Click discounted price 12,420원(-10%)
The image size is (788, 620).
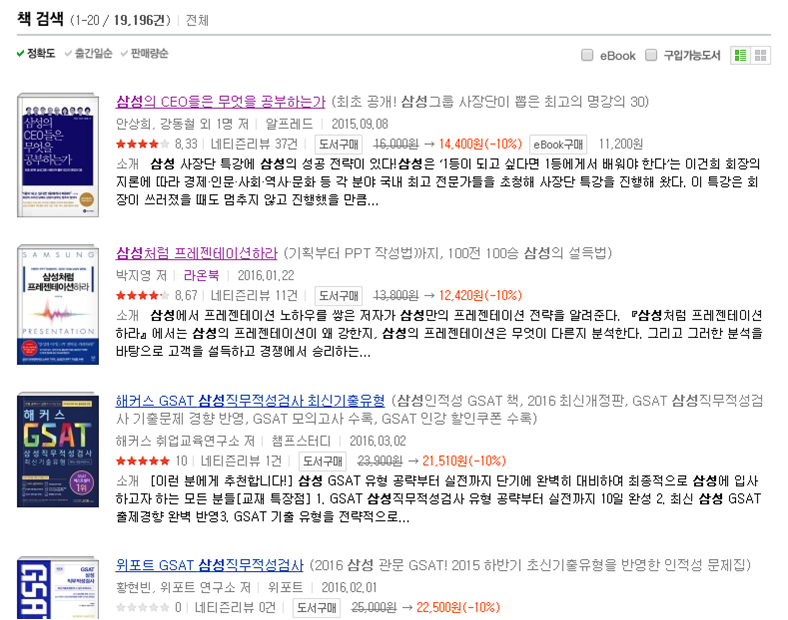coord(480,295)
